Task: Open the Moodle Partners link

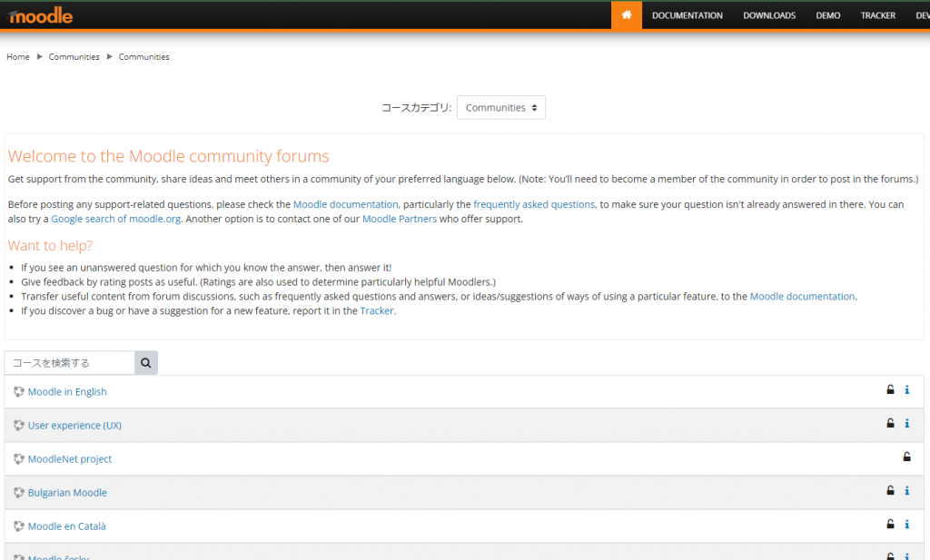Action: pos(400,219)
